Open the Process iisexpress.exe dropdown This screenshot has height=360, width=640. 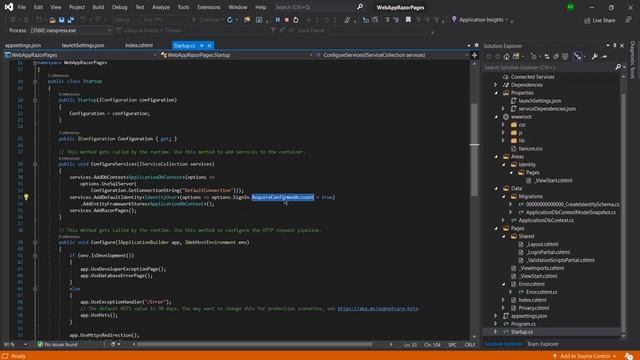pyautogui.click(x=109, y=30)
